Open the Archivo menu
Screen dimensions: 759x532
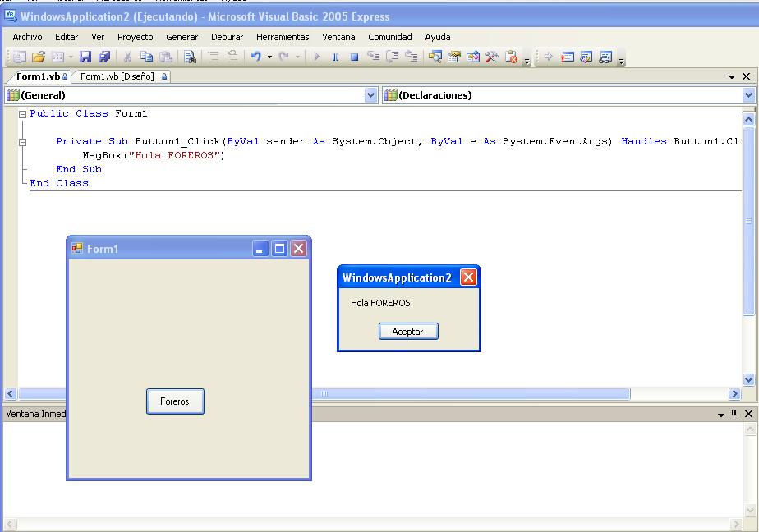tap(27, 37)
